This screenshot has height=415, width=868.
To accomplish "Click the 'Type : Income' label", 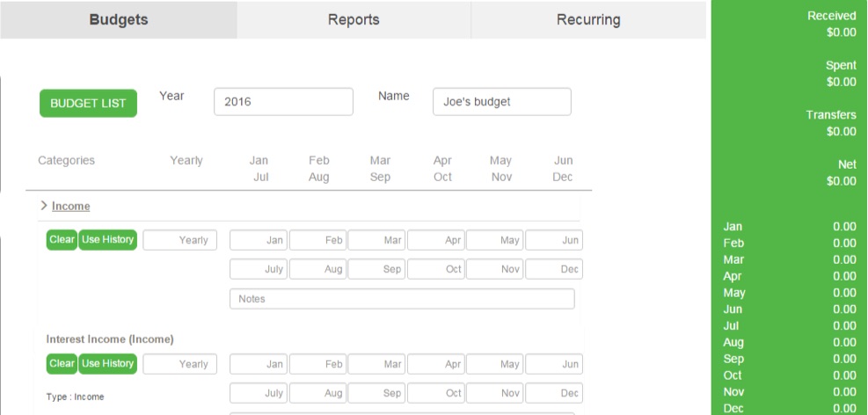I will pos(76,397).
